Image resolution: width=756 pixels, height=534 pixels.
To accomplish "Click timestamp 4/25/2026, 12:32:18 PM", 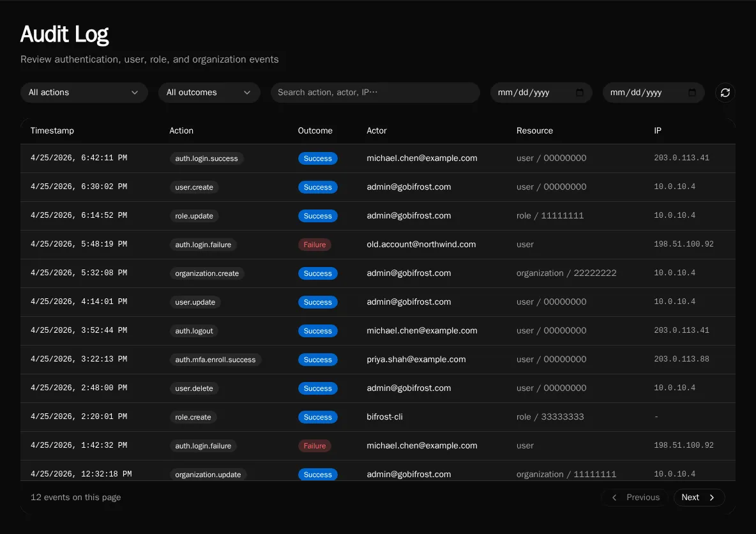I will pos(81,474).
